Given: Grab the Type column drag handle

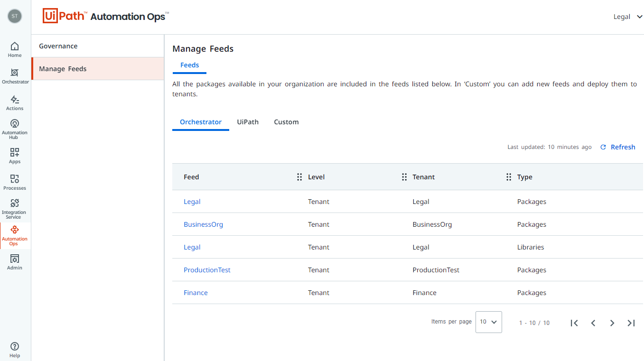Looking at the screenshot, I should pos(509,177).
